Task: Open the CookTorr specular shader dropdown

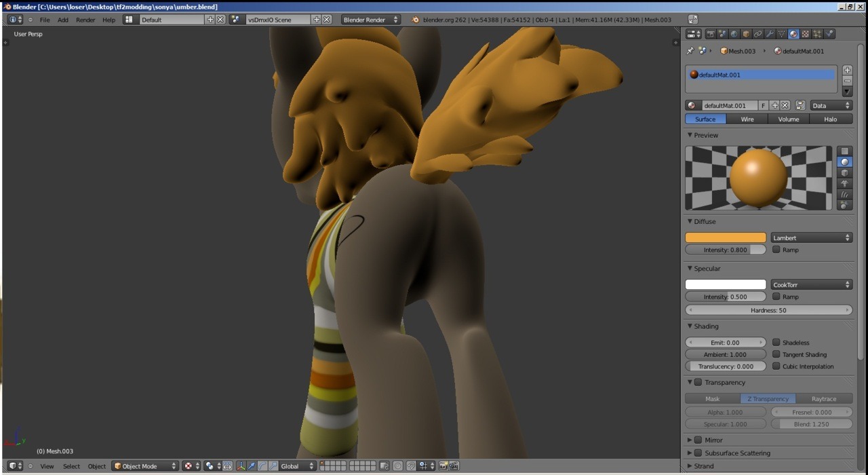Action: click(x=812, y=285)
